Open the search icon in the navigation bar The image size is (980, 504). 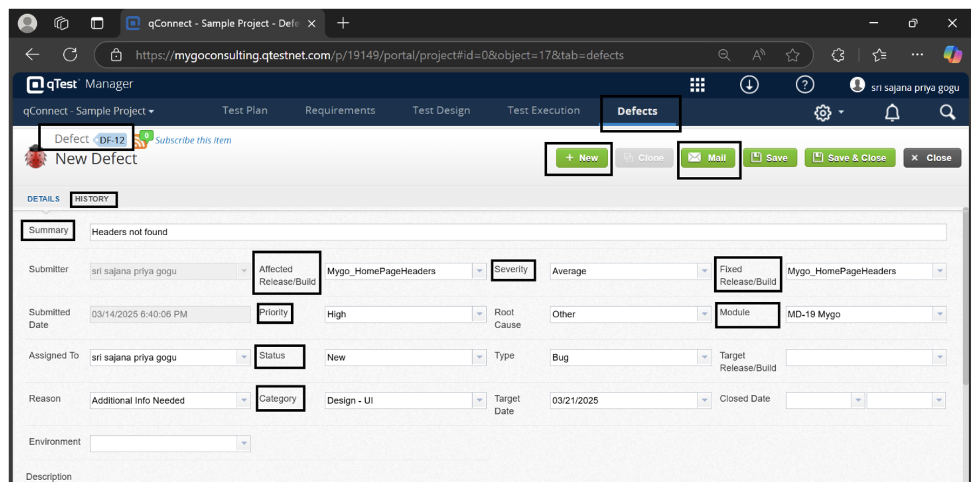click(x=947, y=112)
